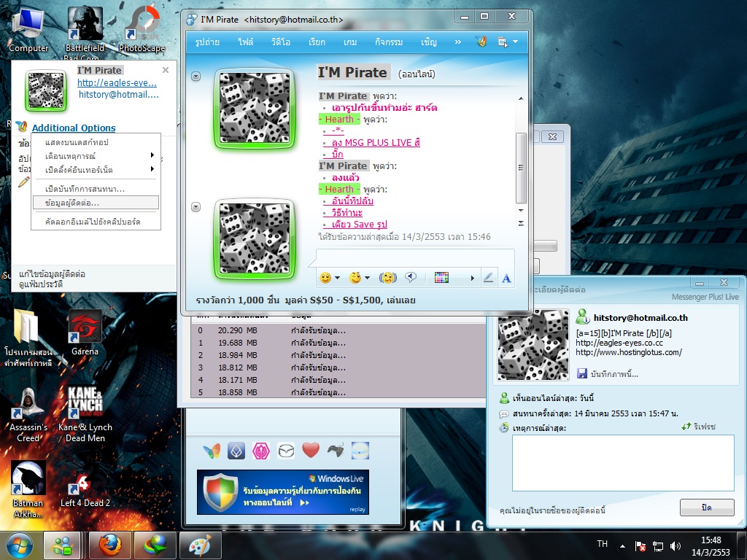Click the chat message input box
The image size is (747, 560).
(x=415, y=258)
